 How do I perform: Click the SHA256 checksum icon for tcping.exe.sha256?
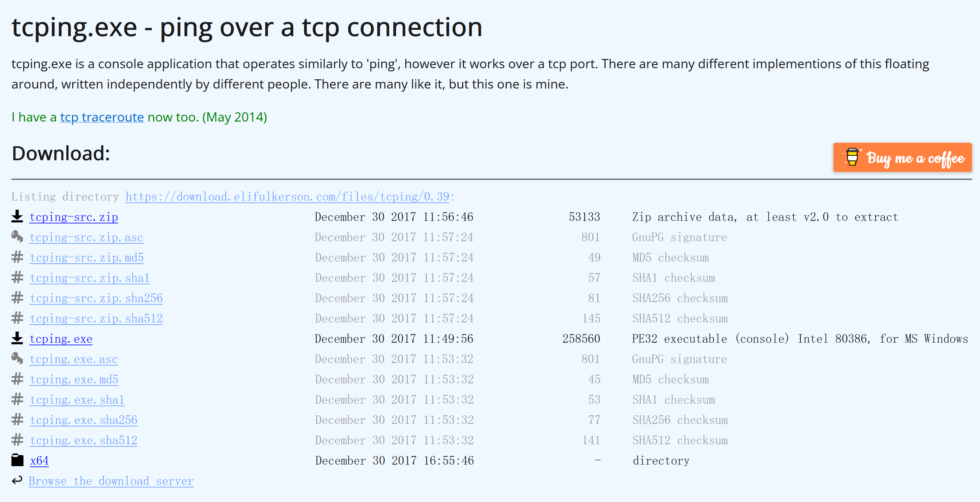coord(18,420)
